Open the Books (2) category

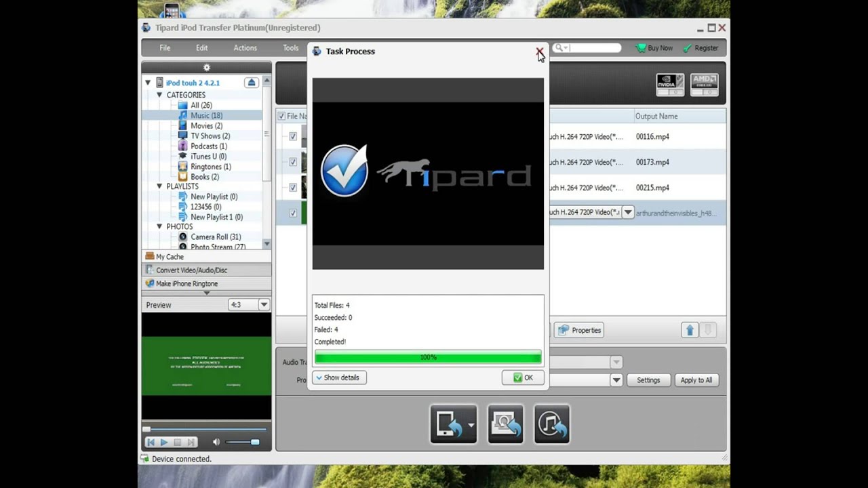point(204,176)
